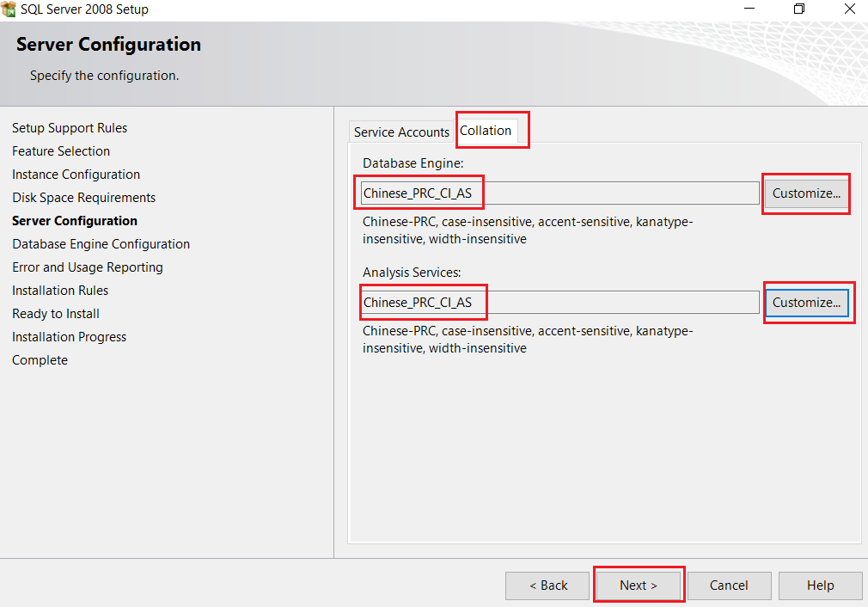868x607 pixels.
Task: Open Help for this page
Action: point(820,586)
